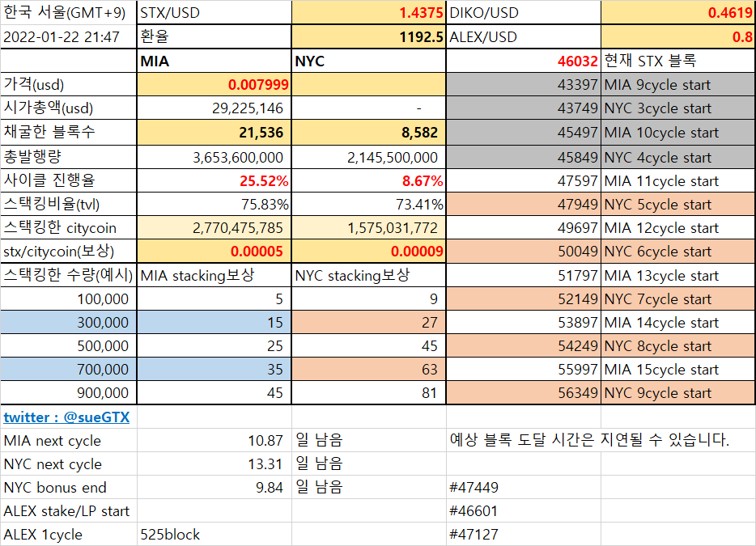Select the 700,000 stacking amount cell

point(69,369)
